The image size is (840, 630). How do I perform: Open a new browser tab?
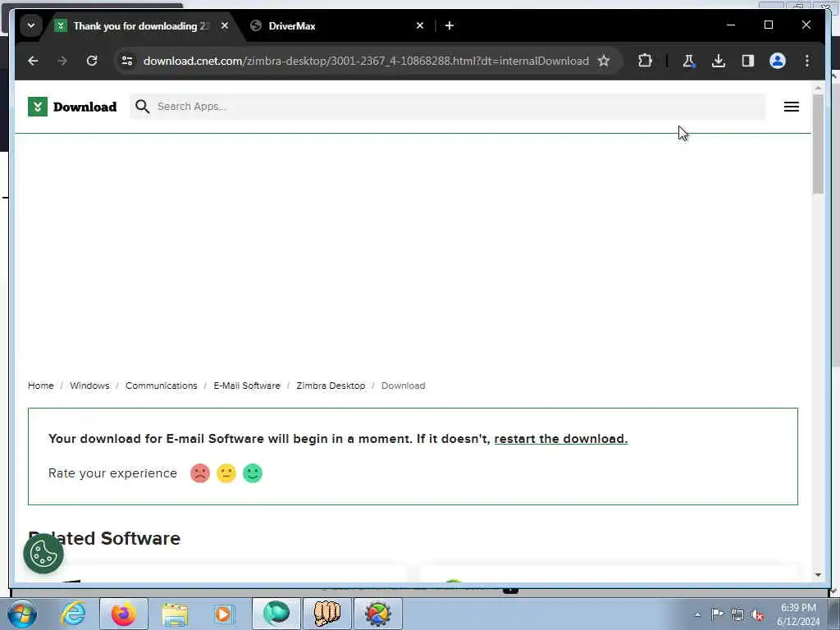[450, 25]
